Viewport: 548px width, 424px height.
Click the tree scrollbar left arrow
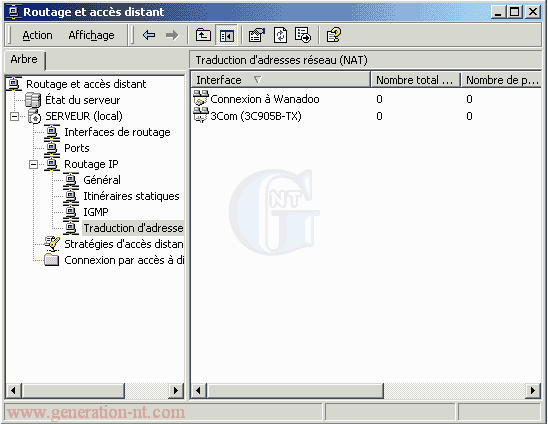(x=14, y=390)
